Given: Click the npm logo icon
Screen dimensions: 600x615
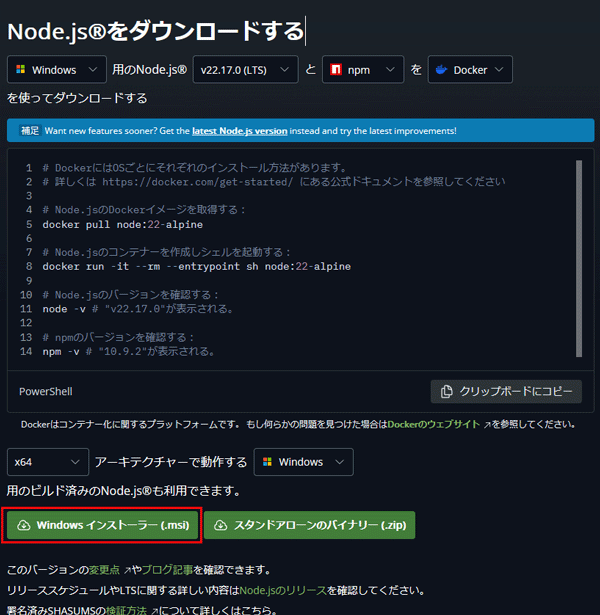Looking at the screenshot, I should click(x=336, y=69).
